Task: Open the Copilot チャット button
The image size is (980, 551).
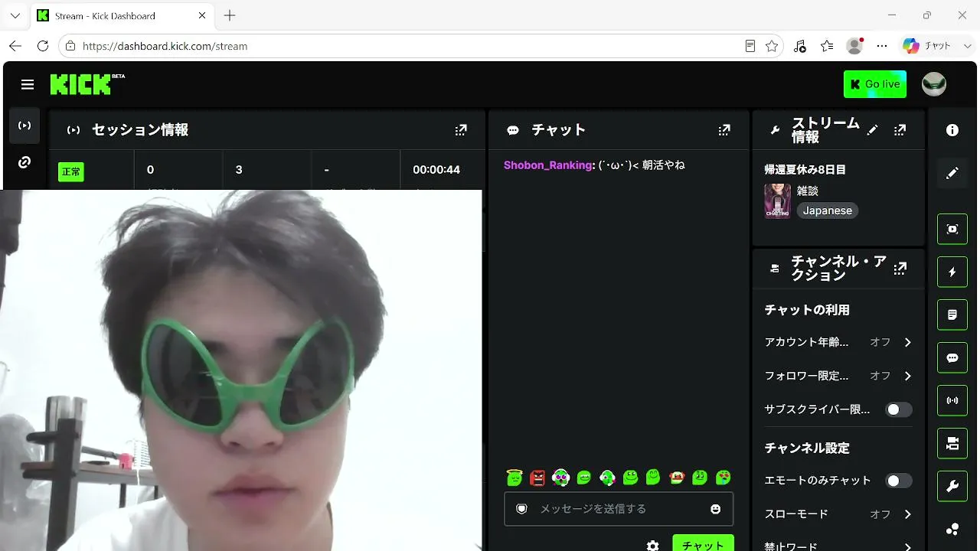Action: pos(926,46)
